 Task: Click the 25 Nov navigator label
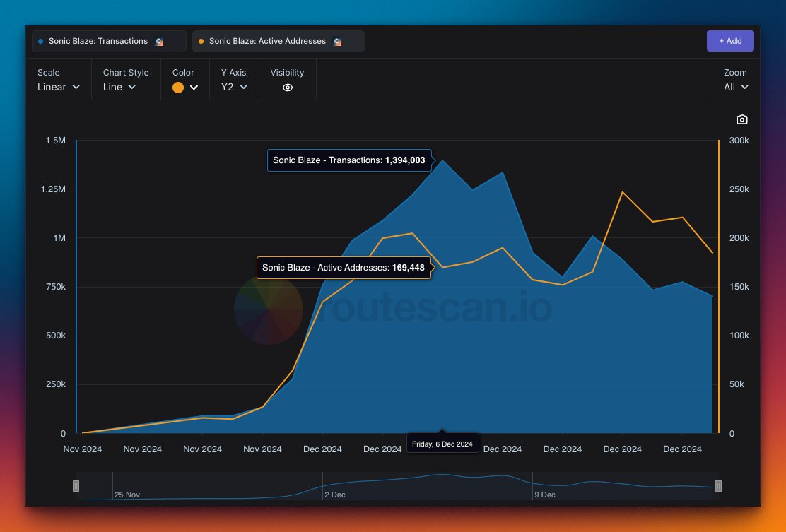tap(127, 495)
